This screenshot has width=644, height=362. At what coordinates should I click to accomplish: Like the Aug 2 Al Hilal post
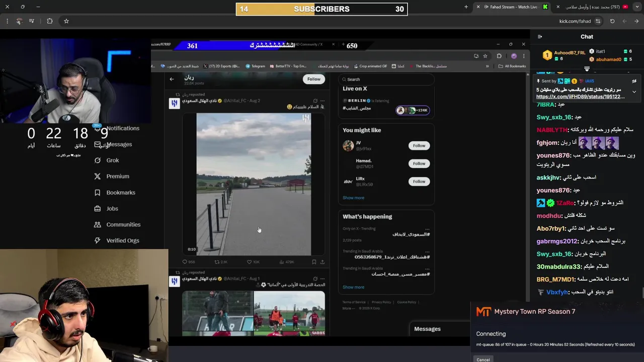point(253,262)
